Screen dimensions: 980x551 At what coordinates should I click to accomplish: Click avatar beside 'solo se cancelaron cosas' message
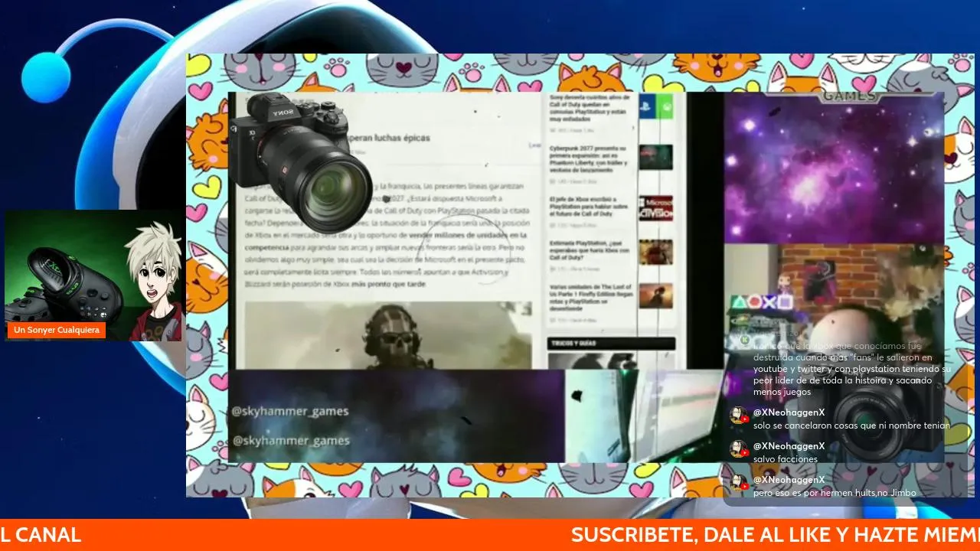tap(739, 416)
